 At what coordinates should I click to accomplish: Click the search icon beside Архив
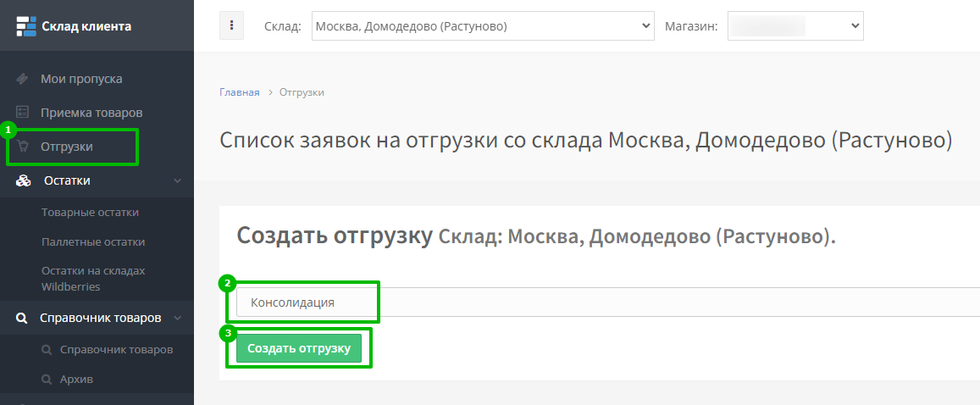47,379
